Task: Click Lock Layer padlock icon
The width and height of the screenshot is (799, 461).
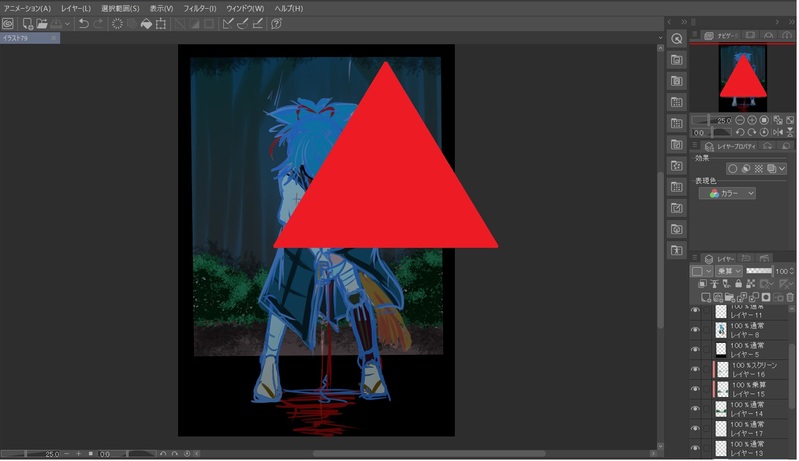Action: [x=738, y=284]
